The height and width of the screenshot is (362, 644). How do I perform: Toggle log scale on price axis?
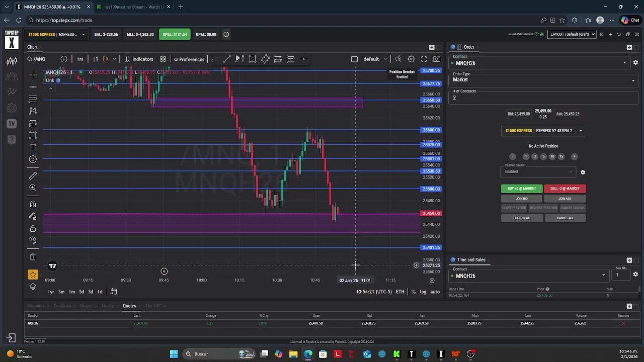point(423,292)
